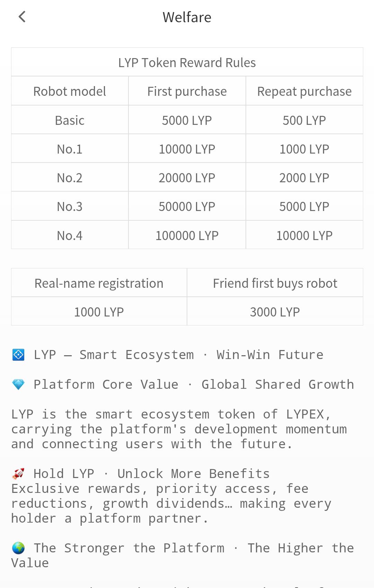
Task: Select the Repeat purchase column heading
Action: [x=304, y=91]
